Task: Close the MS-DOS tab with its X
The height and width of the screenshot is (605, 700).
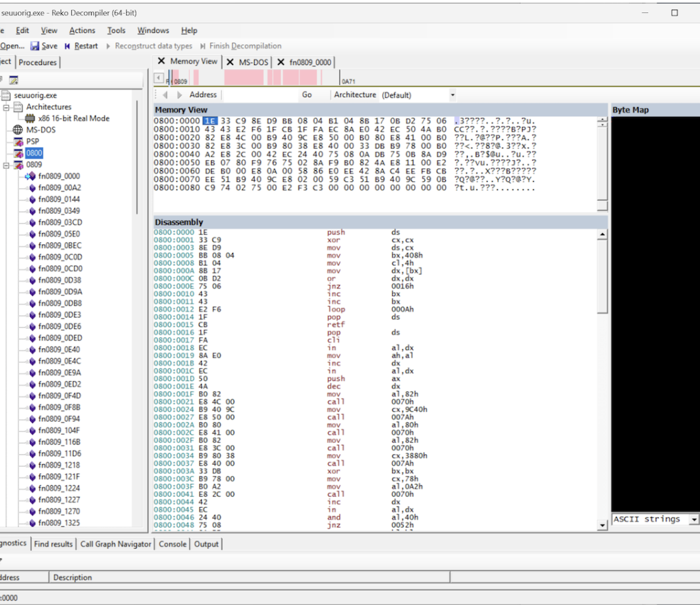Action: click(x=230, y=62)
